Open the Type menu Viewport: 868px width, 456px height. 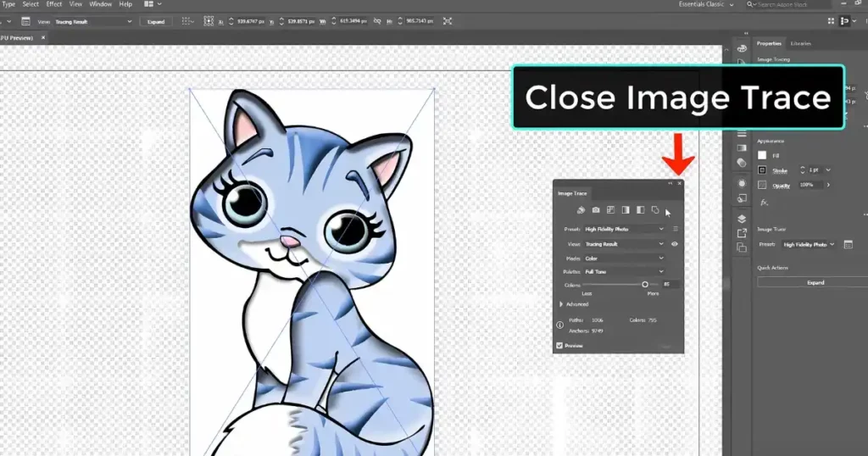8,4
